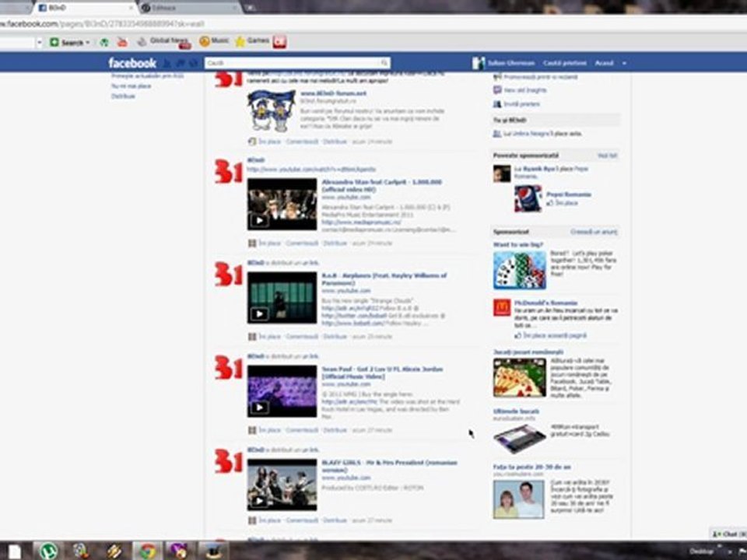This screenshot has height=560, width=747.
Task: Play the Sean Paul Got 2 Luv U video
Action: (x=282, y=391)
